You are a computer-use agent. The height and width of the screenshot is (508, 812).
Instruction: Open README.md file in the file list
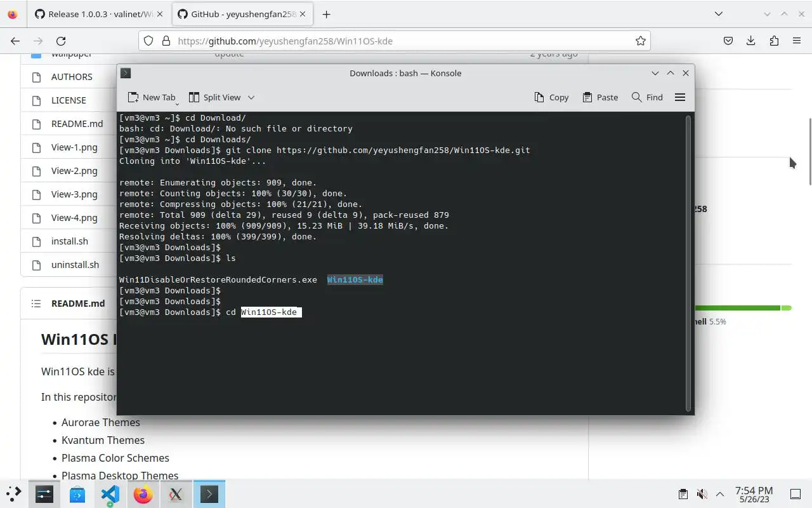(77, 124)
